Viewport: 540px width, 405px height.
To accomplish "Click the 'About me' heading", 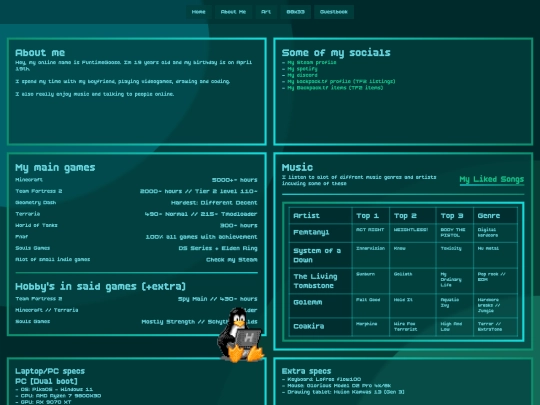I will click(x=40, y=53).
